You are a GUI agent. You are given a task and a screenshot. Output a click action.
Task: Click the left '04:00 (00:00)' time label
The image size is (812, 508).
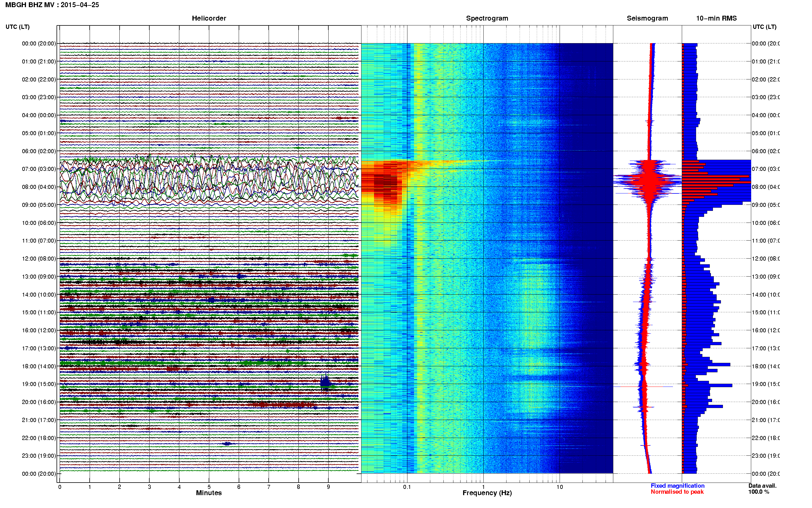(x=39, y=115)
